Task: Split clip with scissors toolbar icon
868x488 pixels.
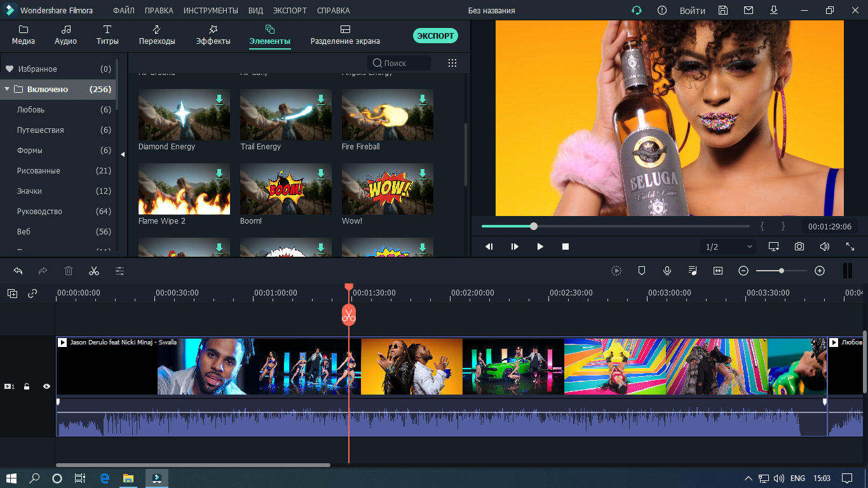Action: pyautogui.click(x=94, y=271)
